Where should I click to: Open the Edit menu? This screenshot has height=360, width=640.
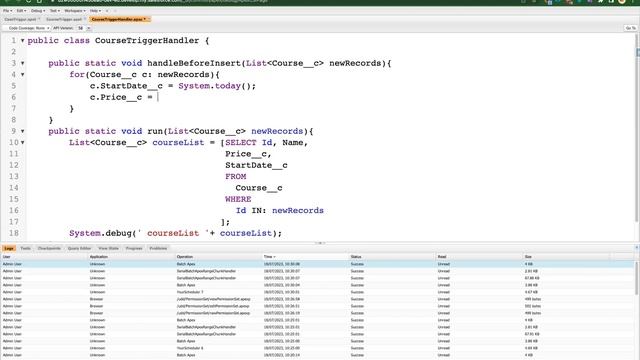(x=21, y=11)
